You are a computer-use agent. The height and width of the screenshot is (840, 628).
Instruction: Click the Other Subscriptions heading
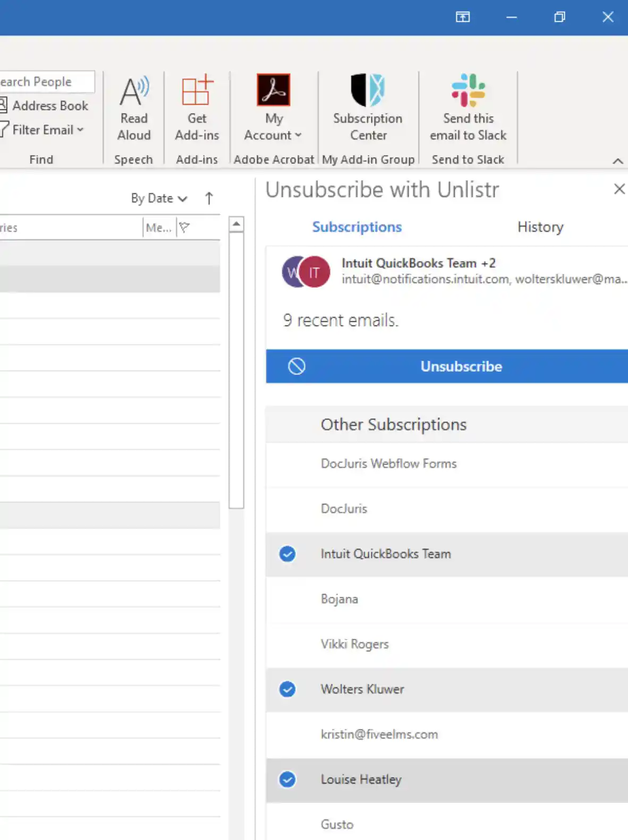[394, 424]
